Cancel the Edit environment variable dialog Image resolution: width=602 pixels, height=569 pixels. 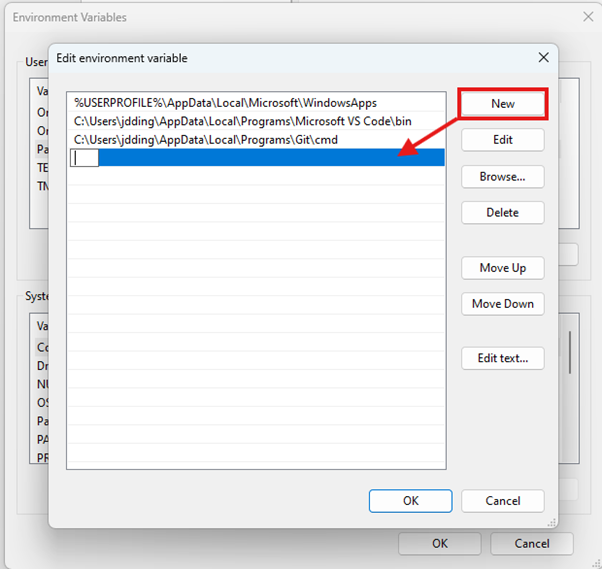coord(502,501)
